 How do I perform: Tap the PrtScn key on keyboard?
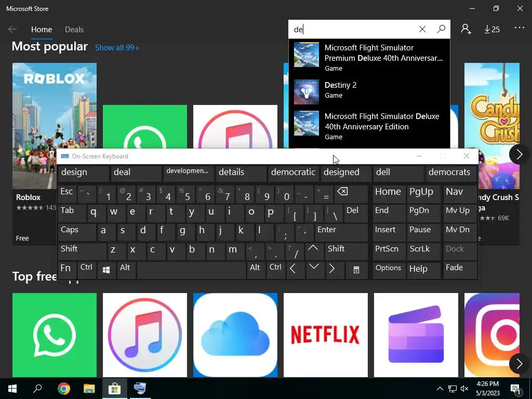389,251
